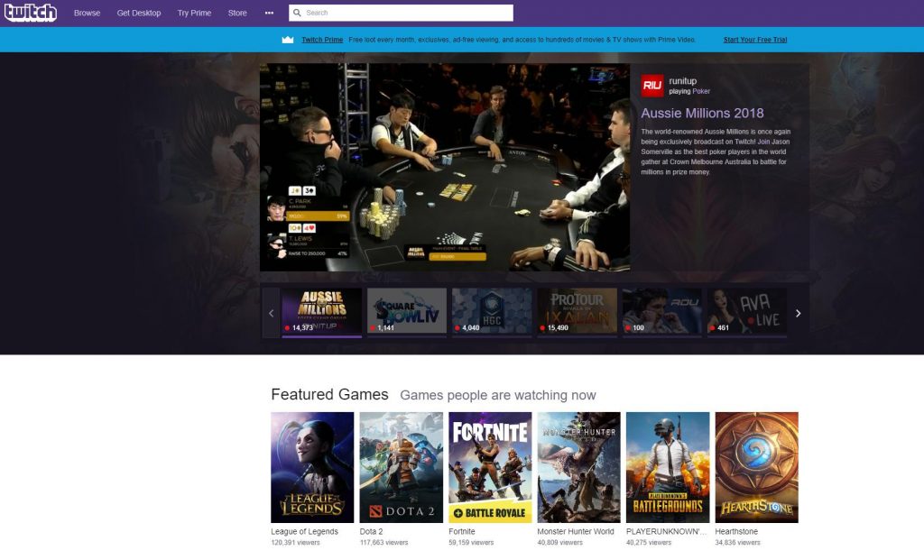Open the runitup channel name link

[683, 80]
